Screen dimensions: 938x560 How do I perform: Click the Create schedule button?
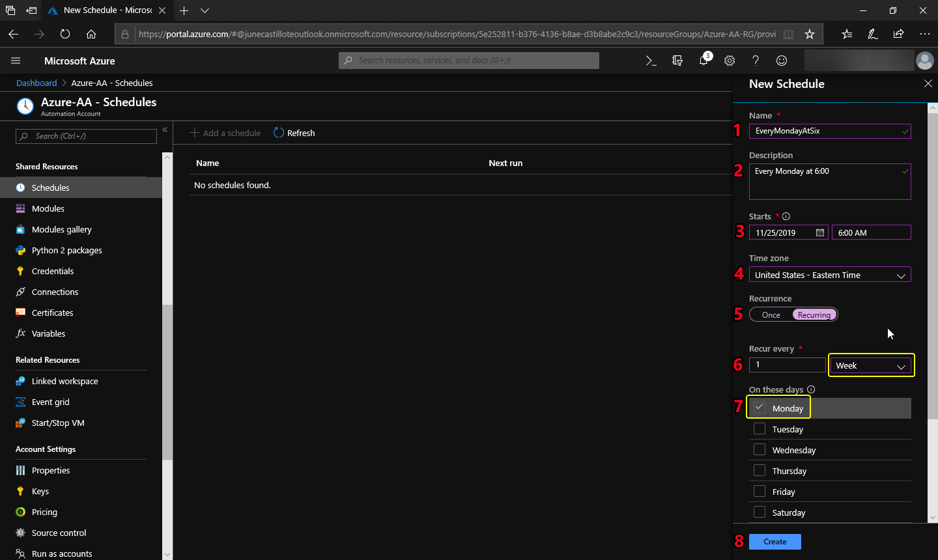click(775, 542)
